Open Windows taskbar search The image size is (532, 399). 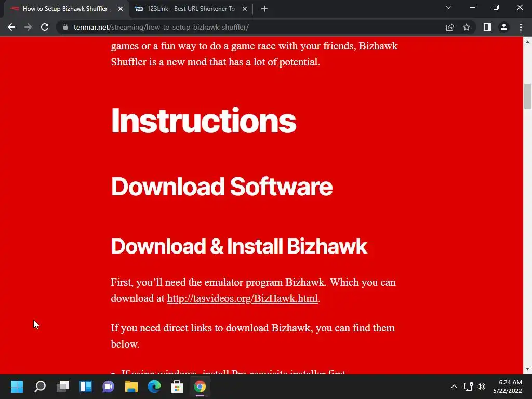40,387
